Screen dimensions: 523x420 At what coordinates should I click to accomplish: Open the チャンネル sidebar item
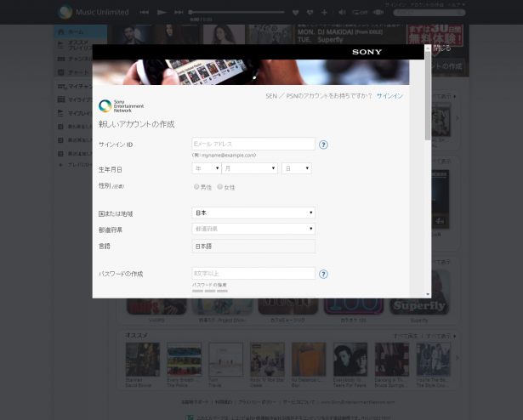click(x=75, y=59)
